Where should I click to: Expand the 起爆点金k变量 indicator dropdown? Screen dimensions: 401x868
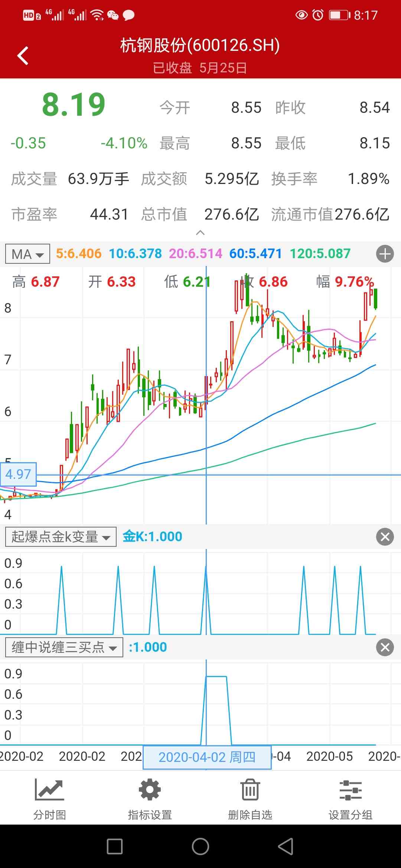coord(61,537)
